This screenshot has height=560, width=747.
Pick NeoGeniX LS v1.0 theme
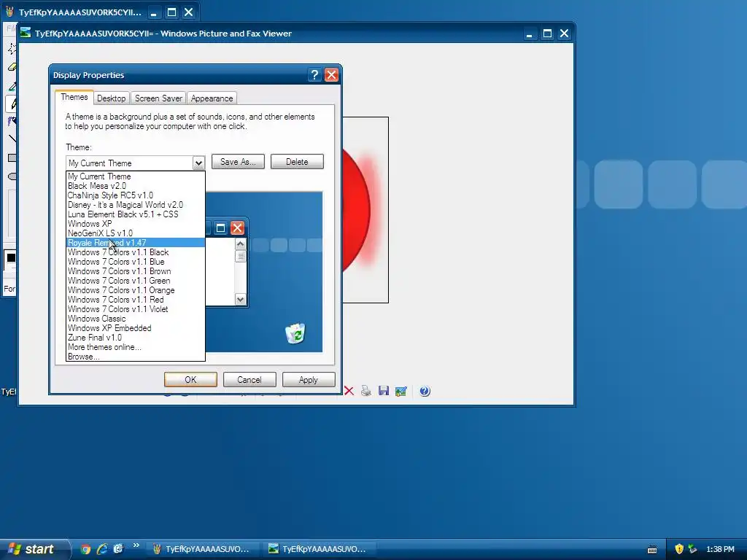pyautogui.click(x=136, y=233)
